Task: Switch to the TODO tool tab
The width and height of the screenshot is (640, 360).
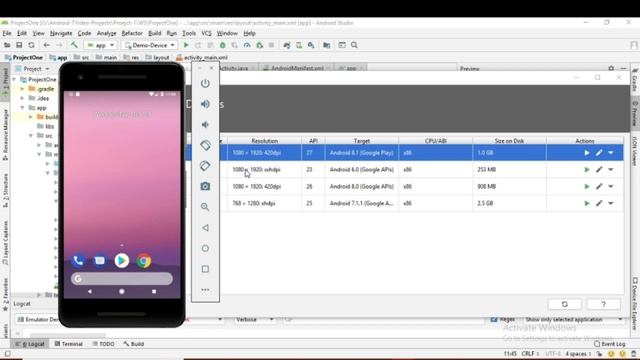Action: pyautogui.click(x=103, y=344)
